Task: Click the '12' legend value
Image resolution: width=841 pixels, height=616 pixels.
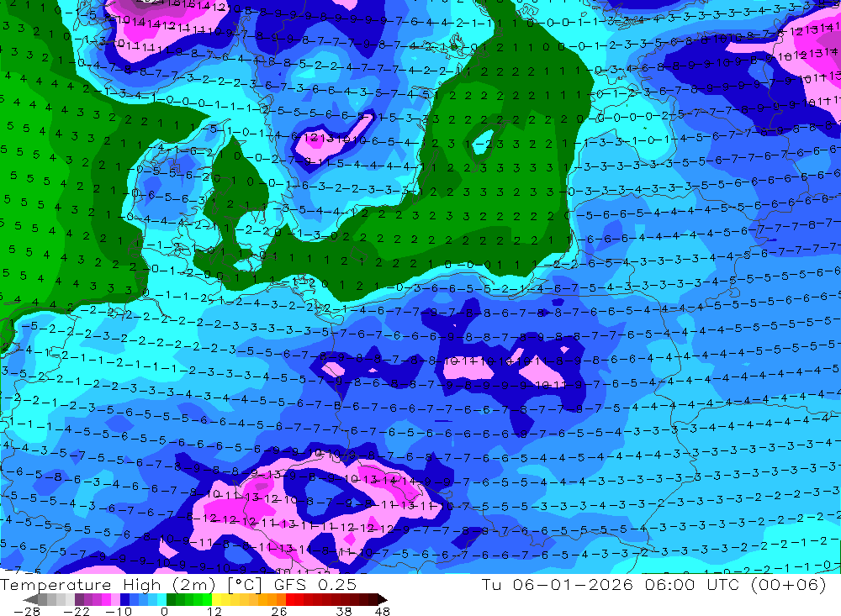Action: [214, 611]
